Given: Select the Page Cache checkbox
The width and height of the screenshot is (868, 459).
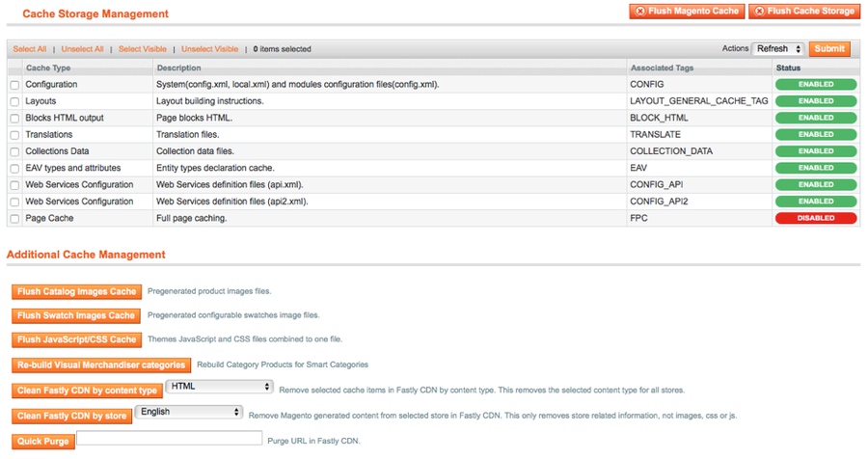Looking at the screenshot, I should click(14, 219).
